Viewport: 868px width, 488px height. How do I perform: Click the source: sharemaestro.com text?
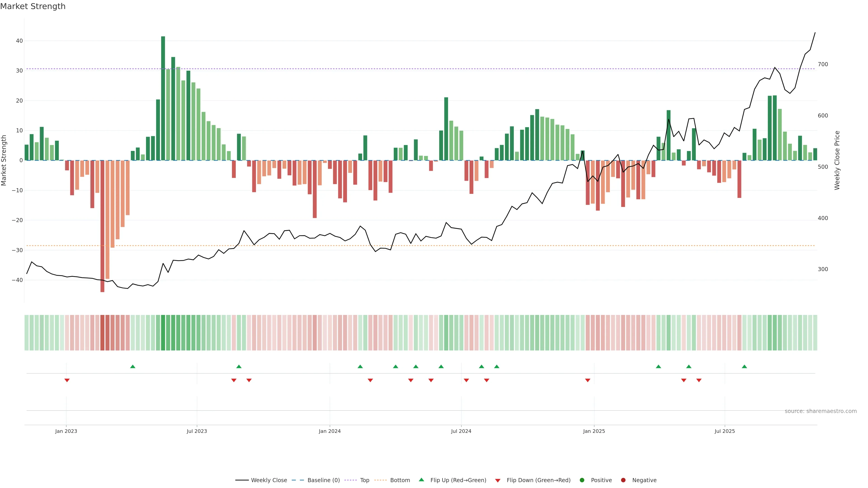821,411
